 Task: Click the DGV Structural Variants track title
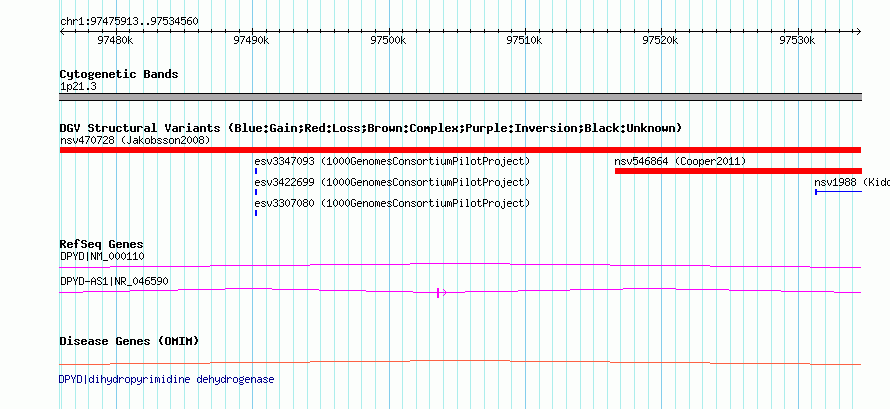click(371, 128)
